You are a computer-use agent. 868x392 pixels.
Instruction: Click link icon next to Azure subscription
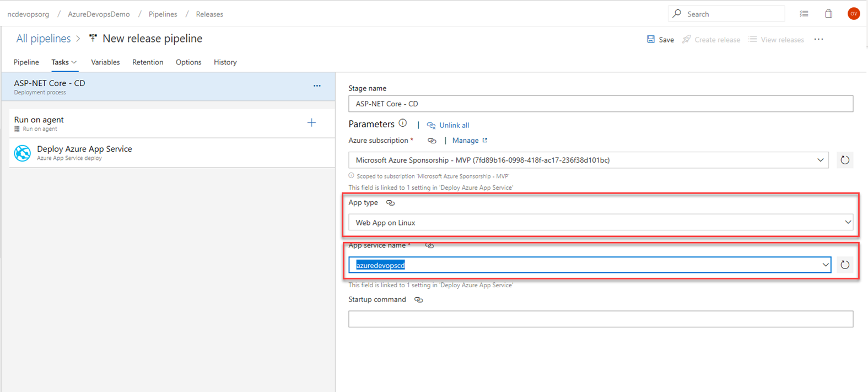[x=432, y=141]
